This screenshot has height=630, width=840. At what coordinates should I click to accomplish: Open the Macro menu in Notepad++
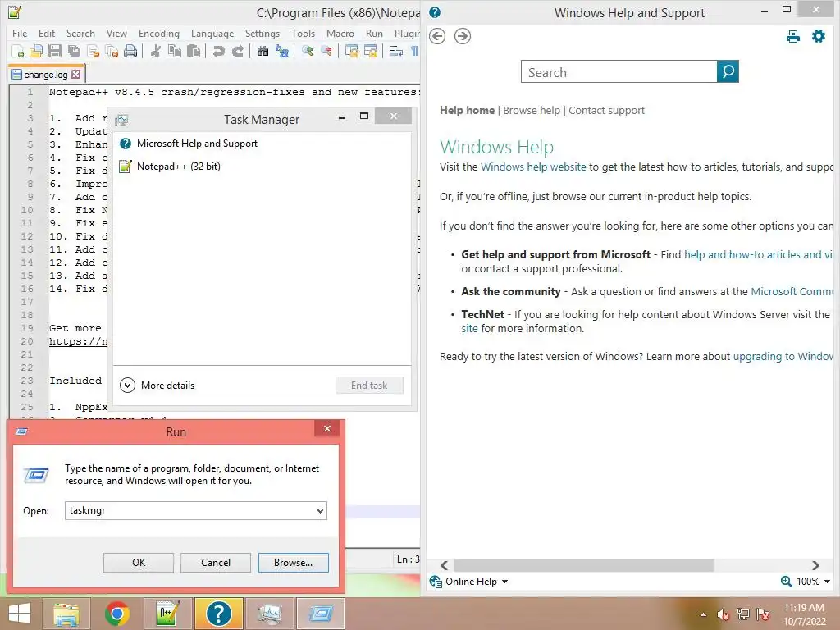(x=340, y=33)
